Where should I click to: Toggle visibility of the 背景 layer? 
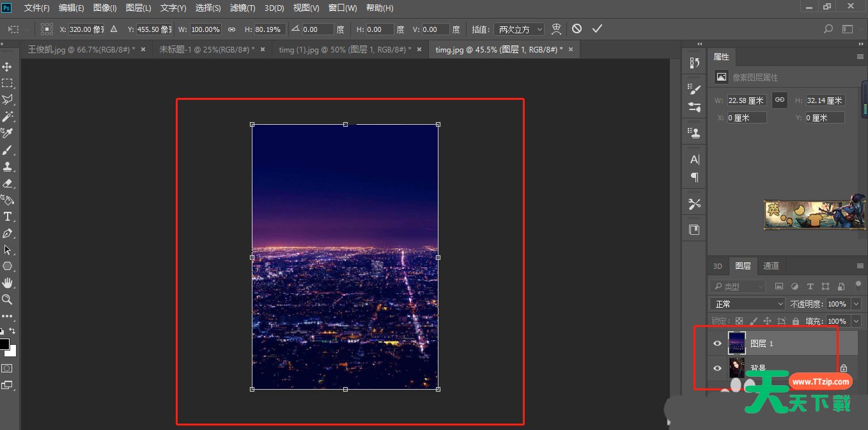(717, 368)
